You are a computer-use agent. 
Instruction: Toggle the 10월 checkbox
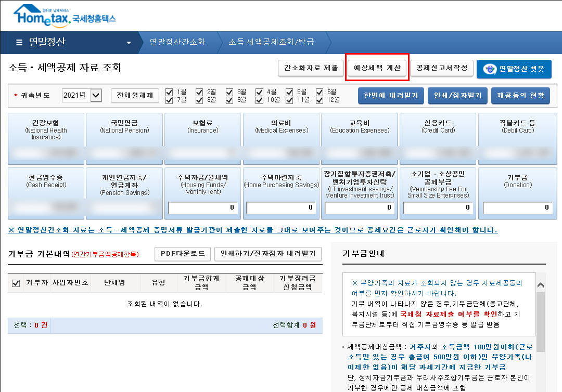point(259,100)
